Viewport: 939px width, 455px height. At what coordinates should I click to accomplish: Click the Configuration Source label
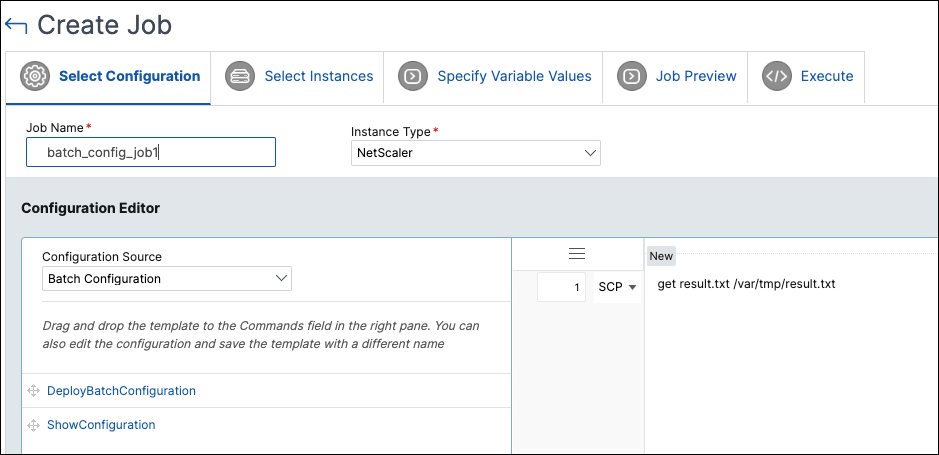point(102,257)
